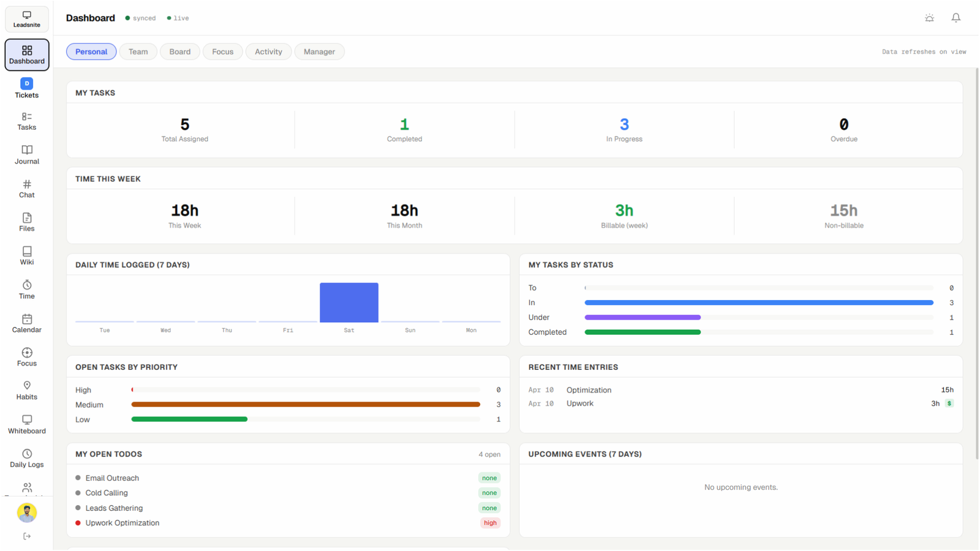Toggle the Email Outreach todo bullet
The width and height of the screenshot is (980, 551).
(x=78, y=478)
